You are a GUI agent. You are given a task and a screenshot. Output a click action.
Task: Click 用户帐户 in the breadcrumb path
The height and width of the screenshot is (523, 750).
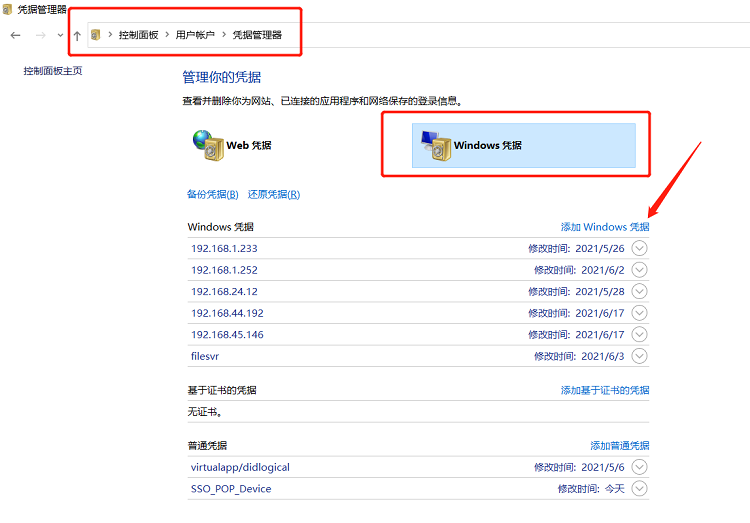pos(195,35)
